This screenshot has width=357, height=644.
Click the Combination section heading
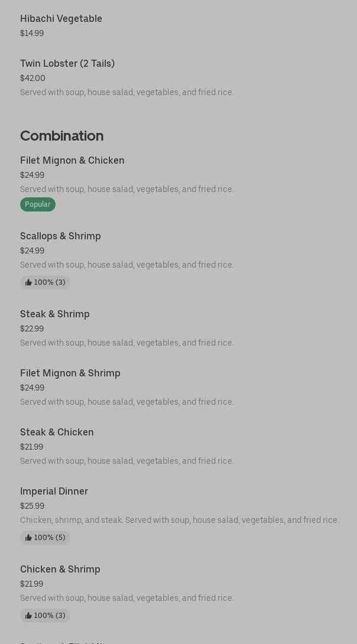(x=62, y=136)
